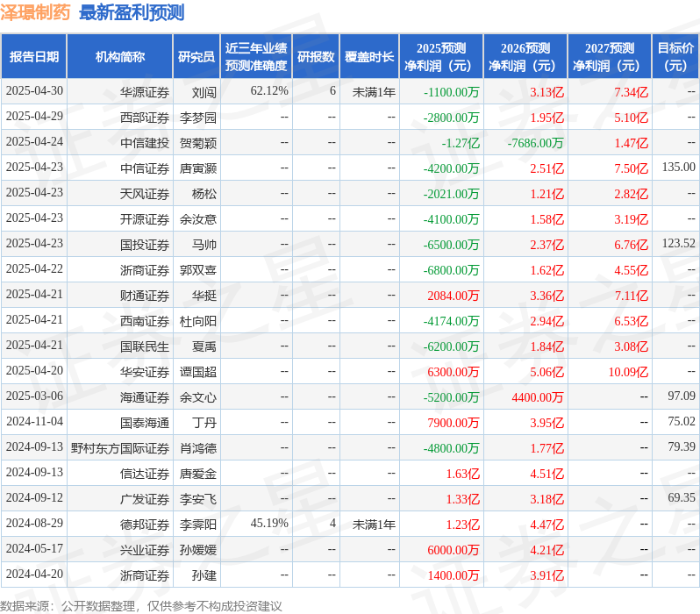The width and height of the screenshot is (700, 614).
Task: Click analyst name 马帅
Action: (x=204, y=245)
